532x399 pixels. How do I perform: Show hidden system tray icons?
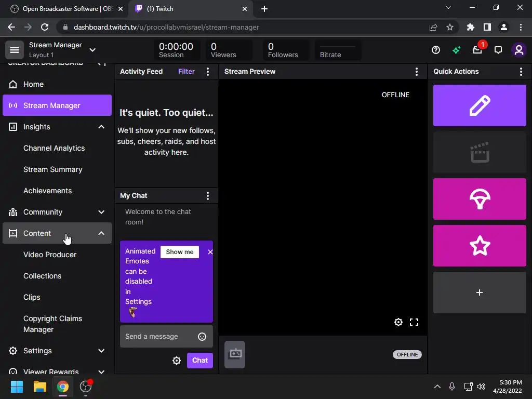tap(437, 387)
